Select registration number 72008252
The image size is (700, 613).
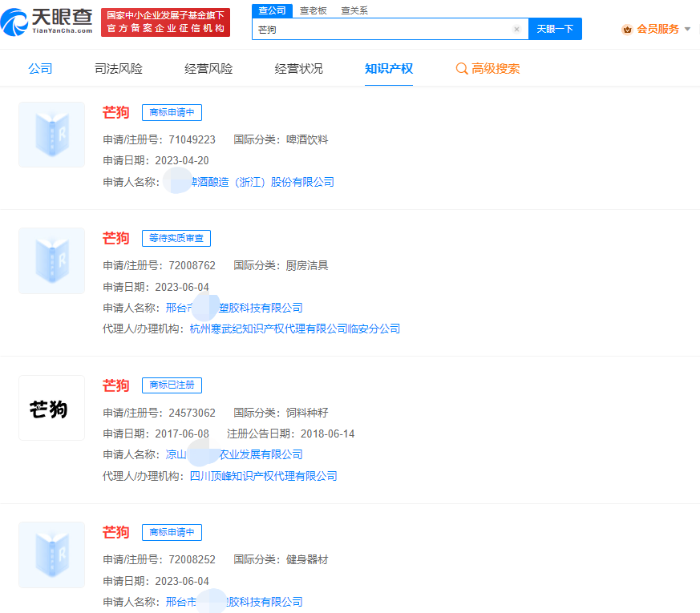tap(192, 559)
